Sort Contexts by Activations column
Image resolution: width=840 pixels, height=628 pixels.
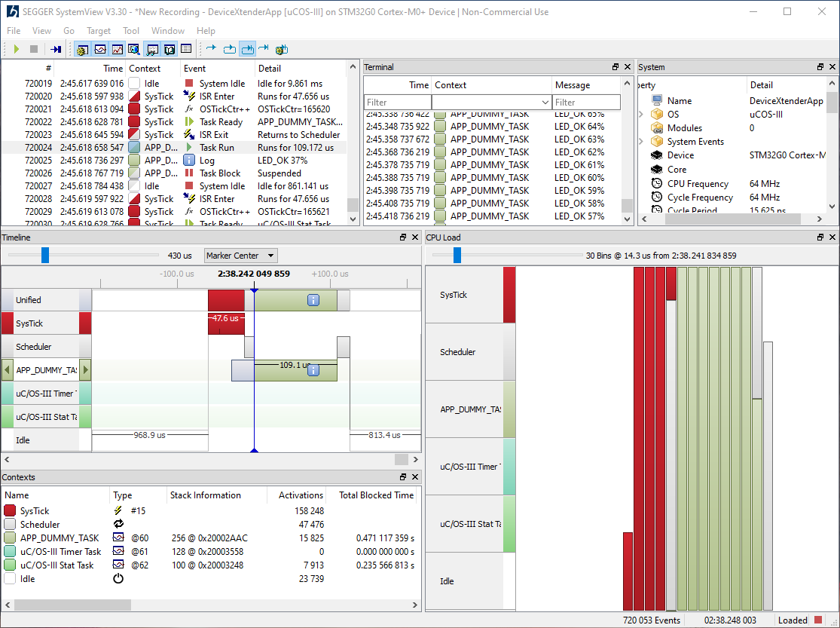tap(298, 495)
